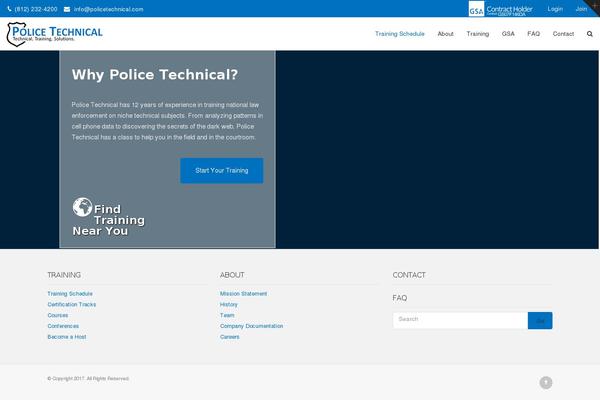Click the FAQ footer heading
The height and width of the screenshot is (400, 600).
[x=399, y=298]
